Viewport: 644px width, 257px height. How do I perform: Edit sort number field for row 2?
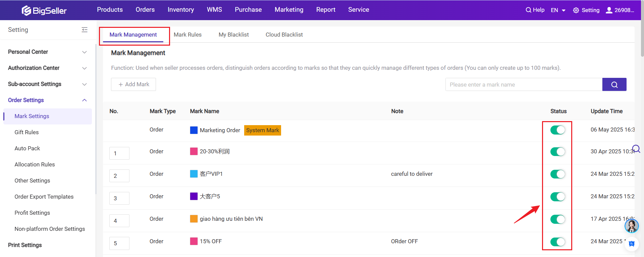point(119,176)
